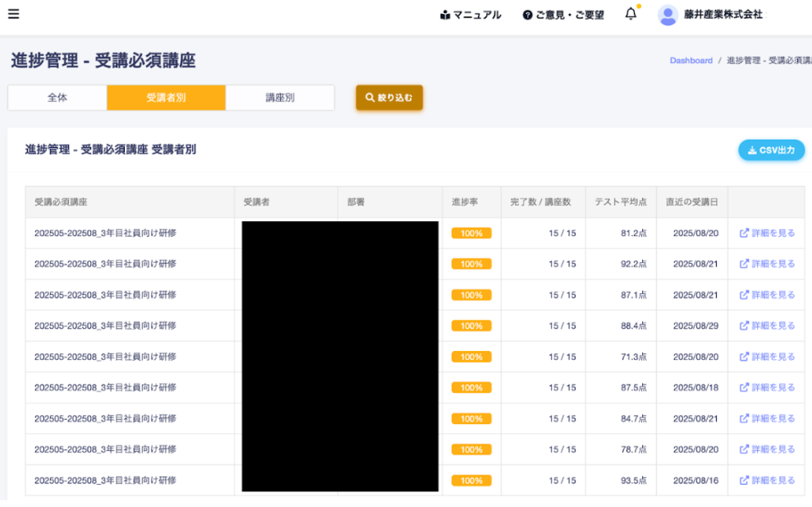Select the 全体 view option
Screen dimensions: 812x507
click(x=56, y=97)
